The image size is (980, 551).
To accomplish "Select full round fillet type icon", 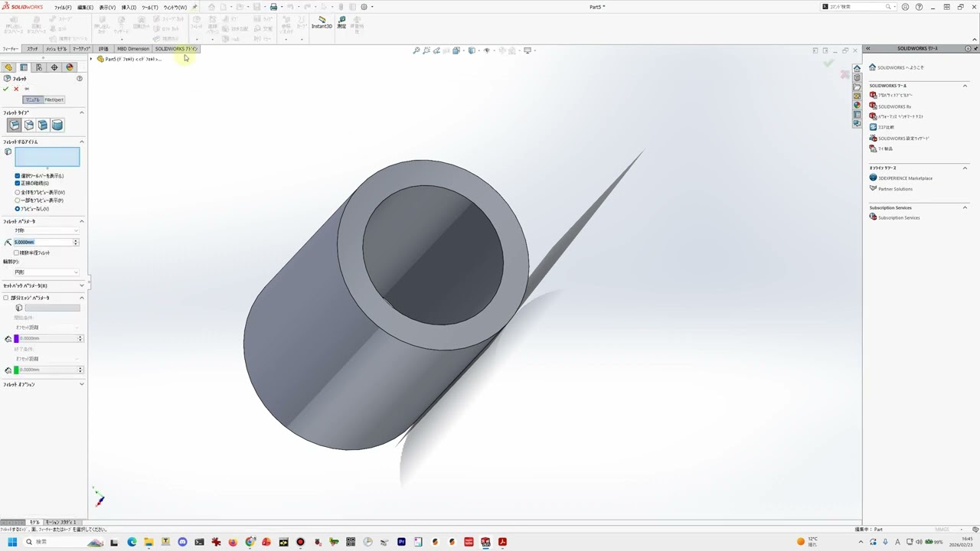I will (57, 125).
